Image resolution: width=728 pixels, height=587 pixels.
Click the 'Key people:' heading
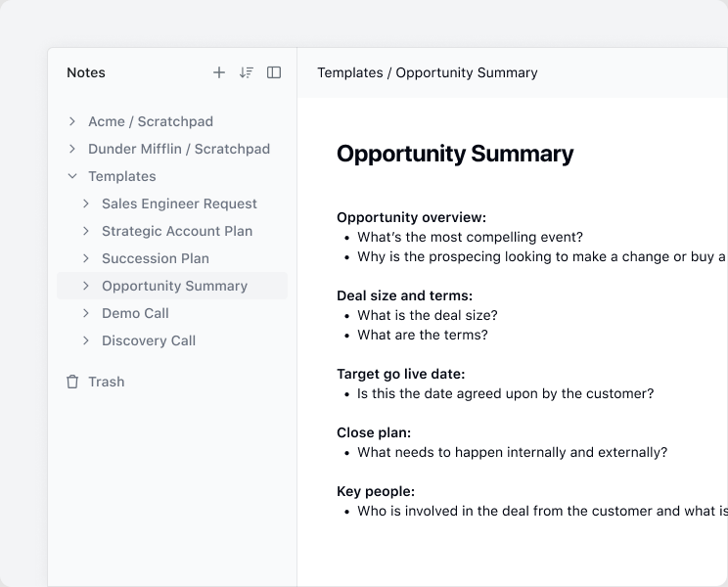tap(376, 491)
